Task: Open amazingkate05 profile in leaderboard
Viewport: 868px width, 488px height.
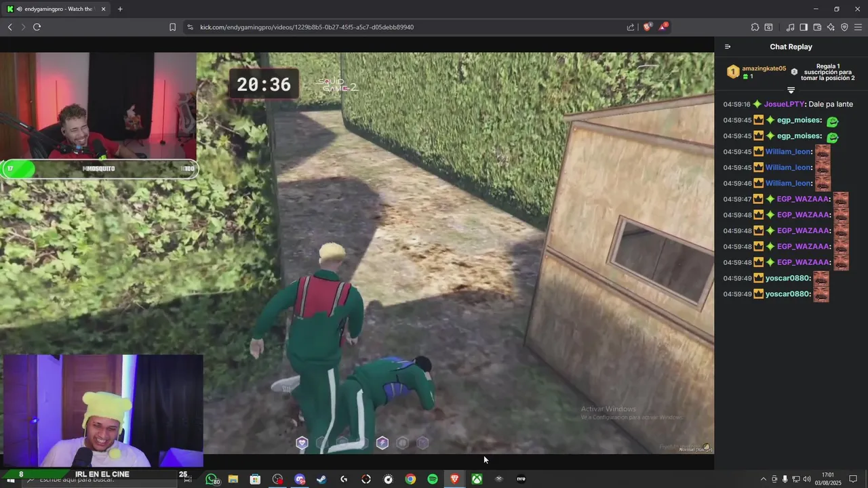Action: tap(764, 68)
